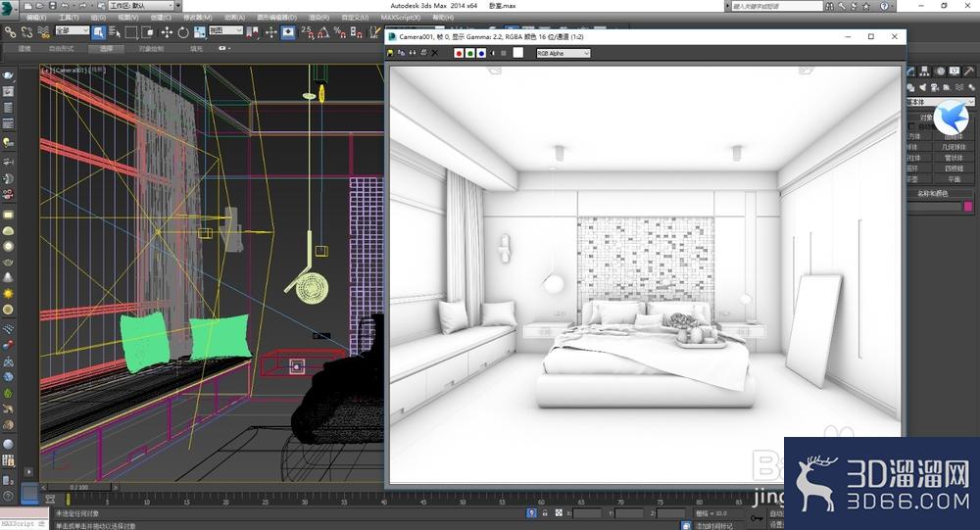This screenshot has height=530, width=980.
Task: Click the Unlink Selection tool
Action: point(26,32)
